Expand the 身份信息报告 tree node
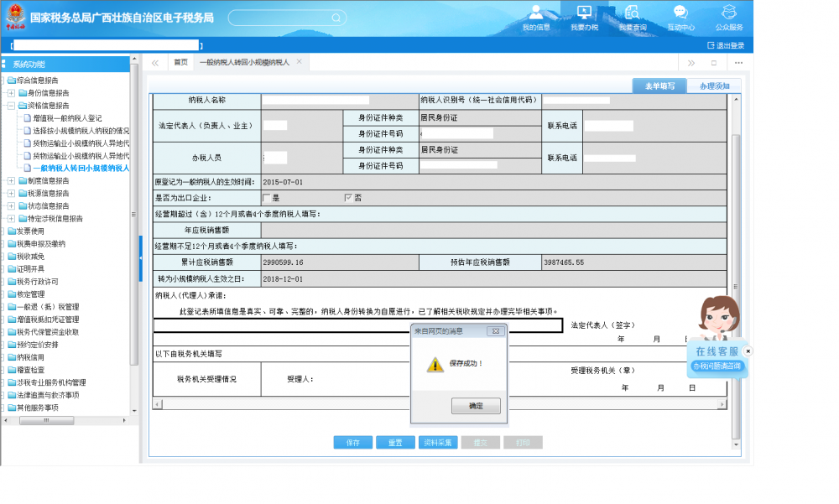Viewport: 839px width, 504px height. (11, 93)
